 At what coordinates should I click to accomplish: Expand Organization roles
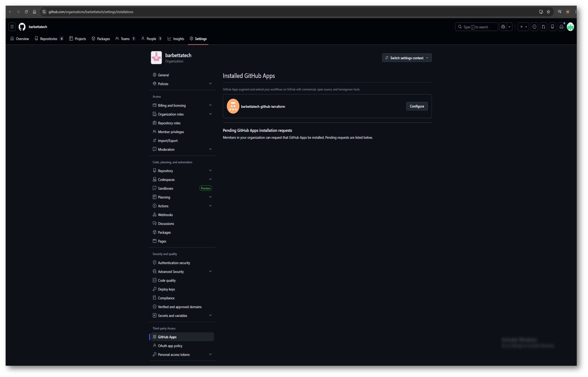coord(183,114)
